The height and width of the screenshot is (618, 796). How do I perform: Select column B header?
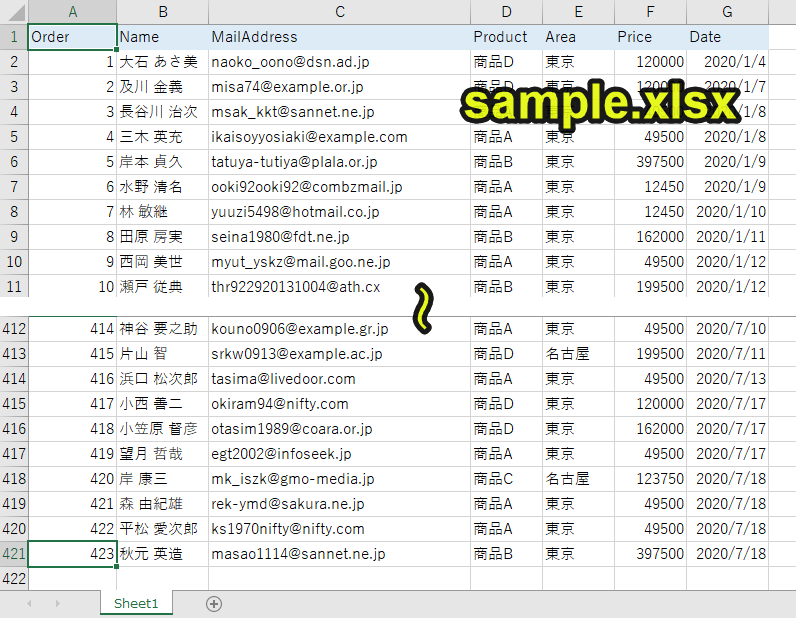coord(162,12)
